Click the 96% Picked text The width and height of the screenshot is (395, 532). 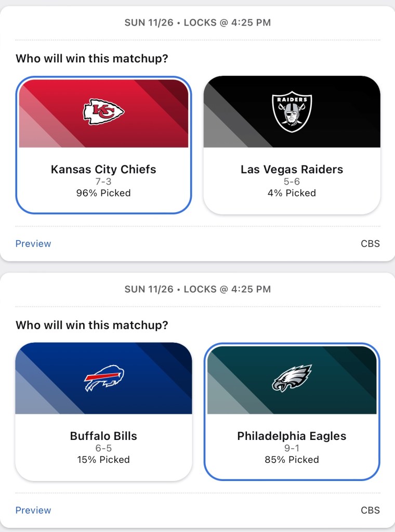coord(103,193)
